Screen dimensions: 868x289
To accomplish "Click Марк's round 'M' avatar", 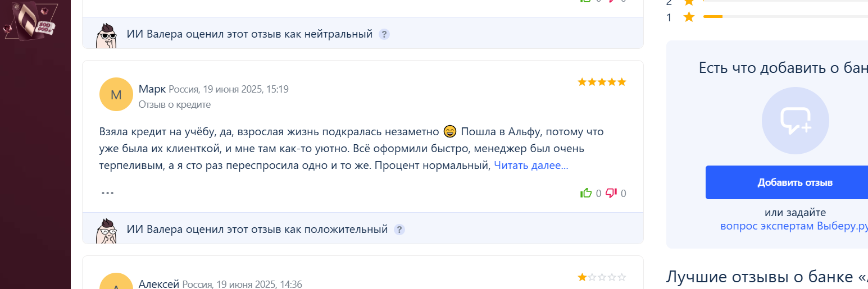I will click(x=116, y=94).
